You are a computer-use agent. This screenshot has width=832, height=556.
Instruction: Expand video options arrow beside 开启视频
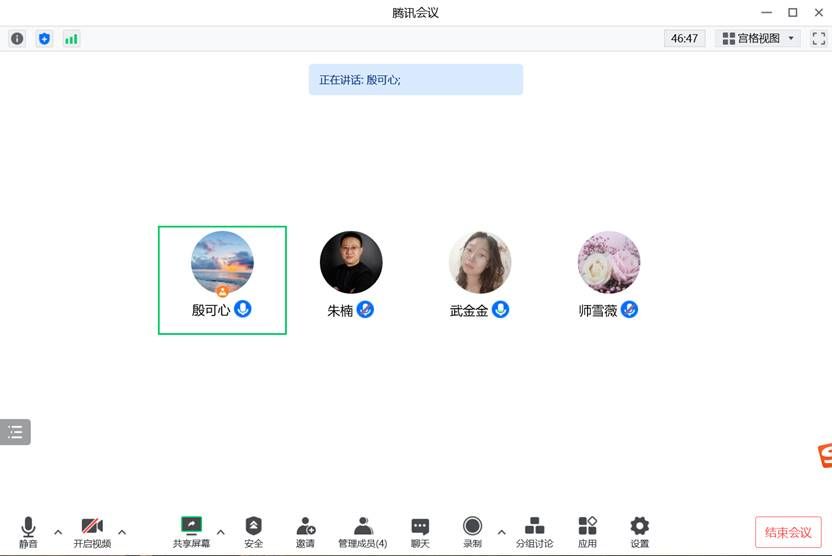pos(122,531)
